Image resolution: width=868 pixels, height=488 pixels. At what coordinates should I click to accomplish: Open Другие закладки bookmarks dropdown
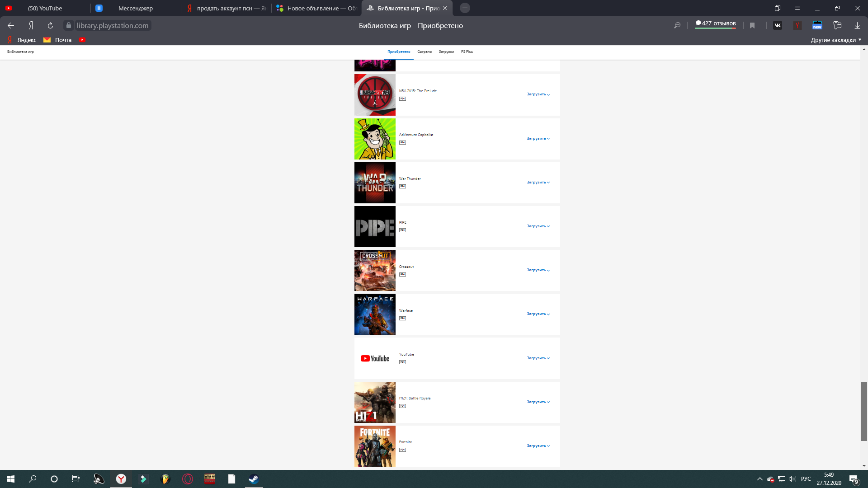click(835, 40)
